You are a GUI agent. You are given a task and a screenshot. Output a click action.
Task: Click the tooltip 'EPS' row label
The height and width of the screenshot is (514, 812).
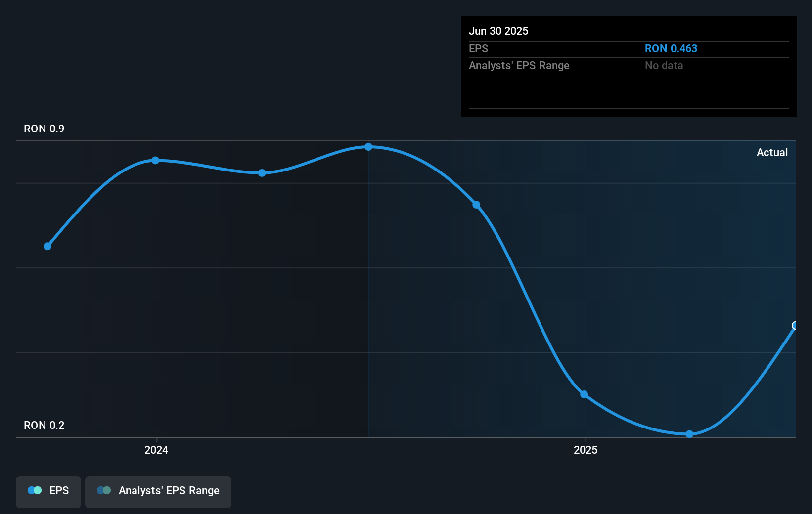point(478,48)
